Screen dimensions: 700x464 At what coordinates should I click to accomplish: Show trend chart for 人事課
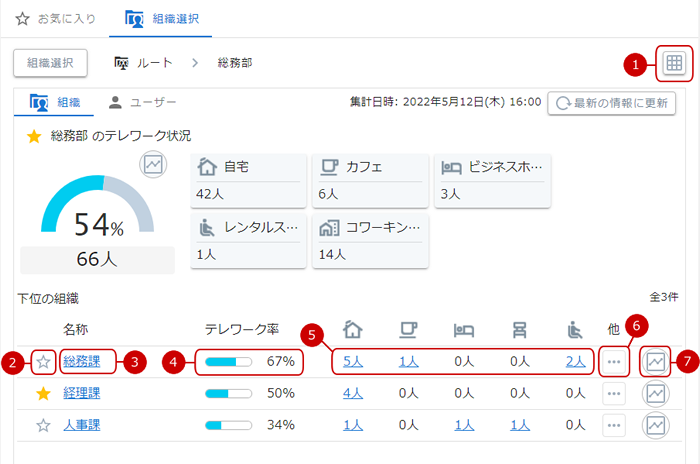655,425
